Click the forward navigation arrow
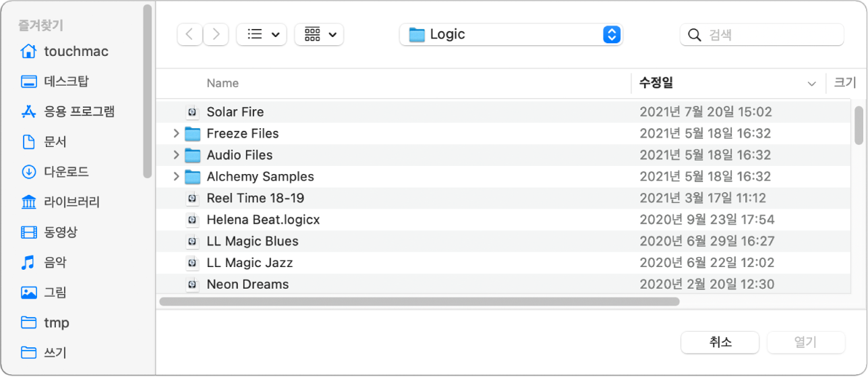 click(x=216, y=34)
